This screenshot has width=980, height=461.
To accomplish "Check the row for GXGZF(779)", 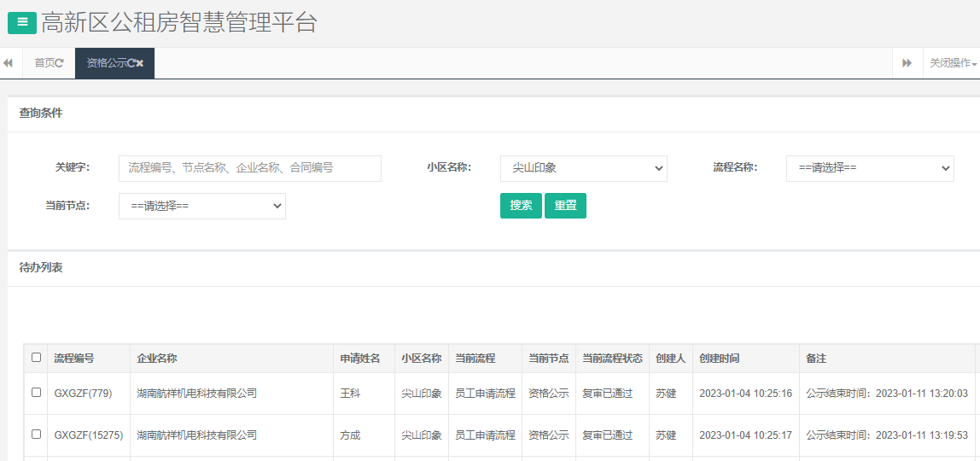I will tap(36, 393).
